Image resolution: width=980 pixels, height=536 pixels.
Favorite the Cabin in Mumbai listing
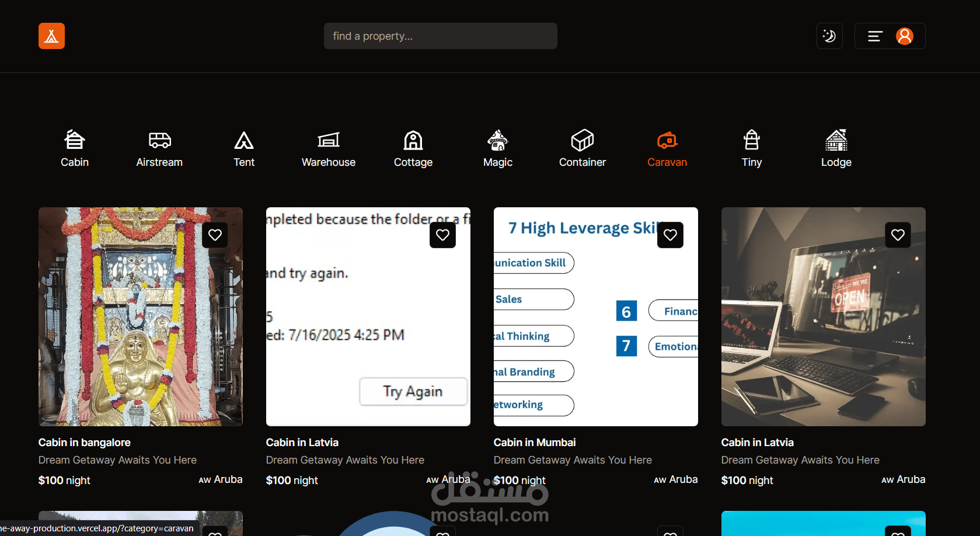click(x=670, y=235)
